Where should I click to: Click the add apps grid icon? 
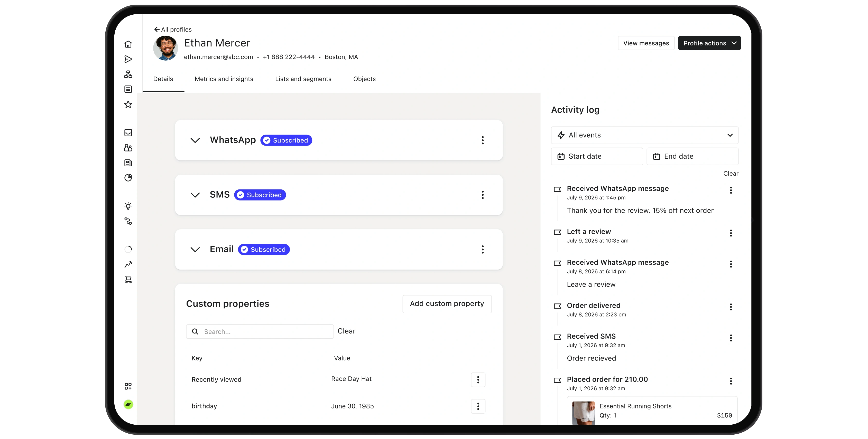click(x=128, y=386)
